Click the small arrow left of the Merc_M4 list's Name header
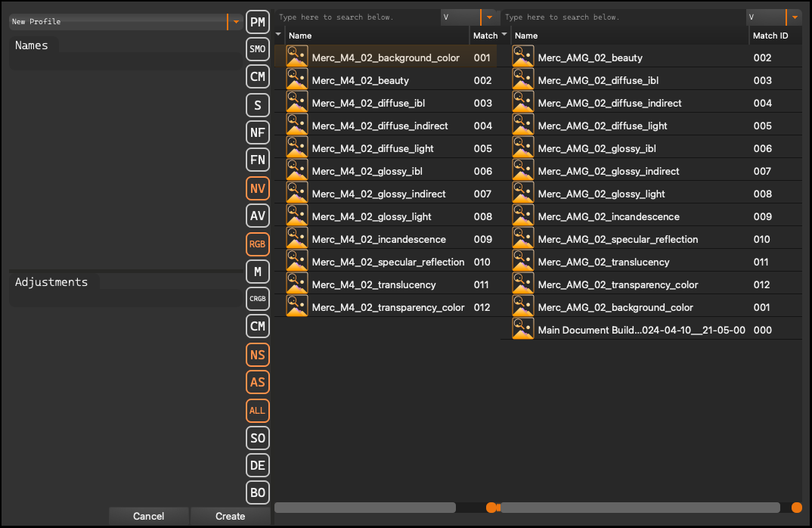Image resolution: width=812 pixels, height=528 pixels. pyautogui.click(x=279, y=35)
